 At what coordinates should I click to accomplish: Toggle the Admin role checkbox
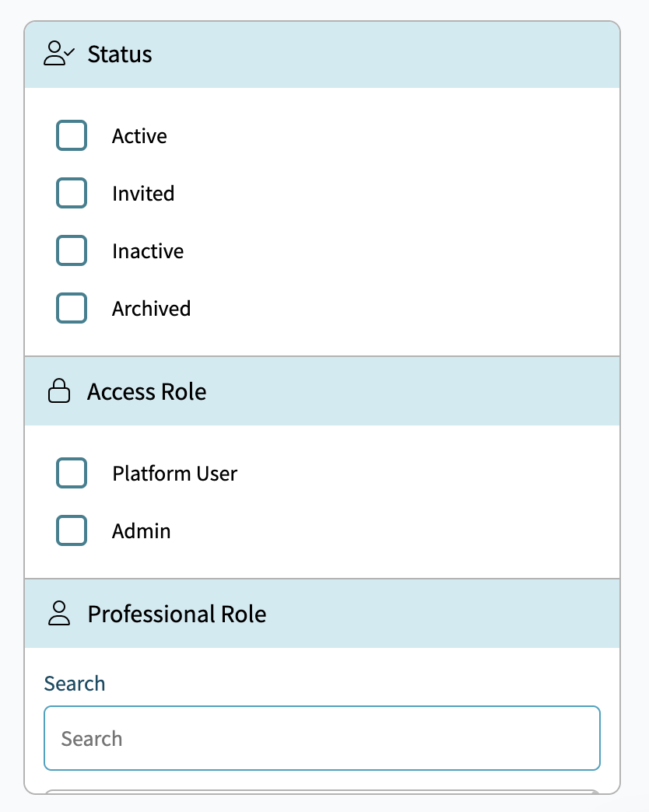[x=72, y=530]
